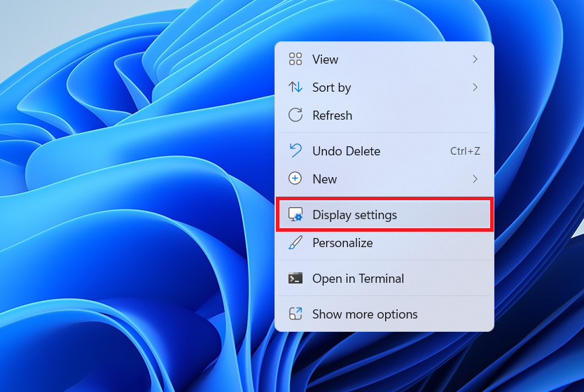Image resolution: width=584 pixels, height=392 pixels.
Task: Open Display settings via its text label
Action: click(x=354, y=215)
